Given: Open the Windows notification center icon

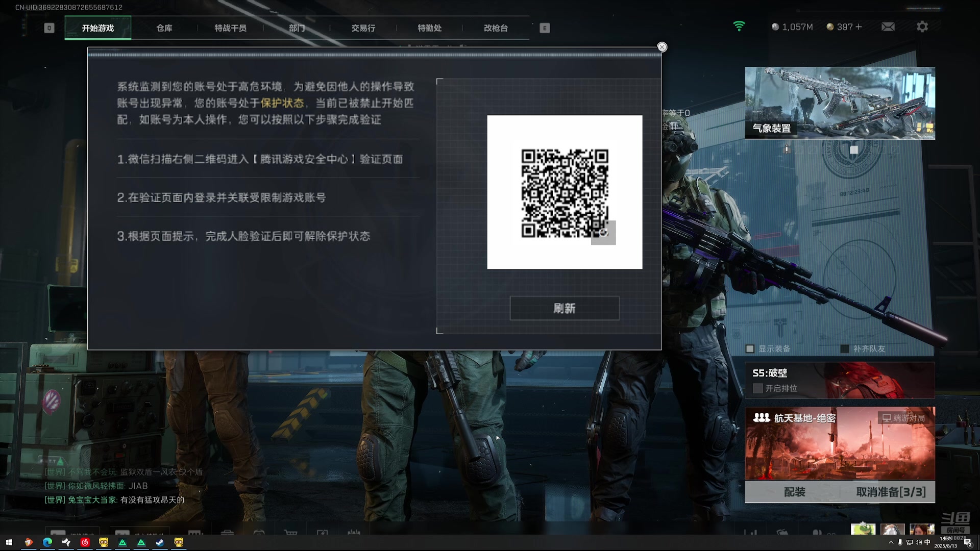Looking at the screenshot, I should [968, 542].
